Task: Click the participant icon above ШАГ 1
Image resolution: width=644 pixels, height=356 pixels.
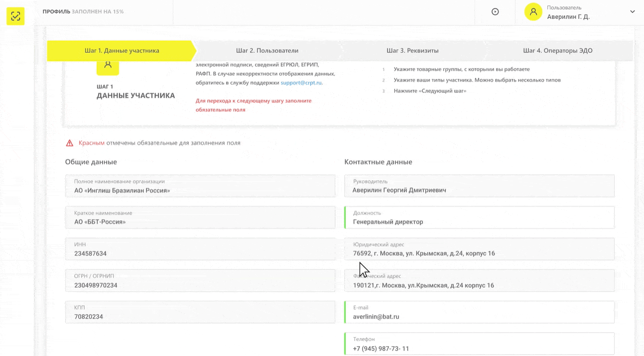Action: [108, 67]
